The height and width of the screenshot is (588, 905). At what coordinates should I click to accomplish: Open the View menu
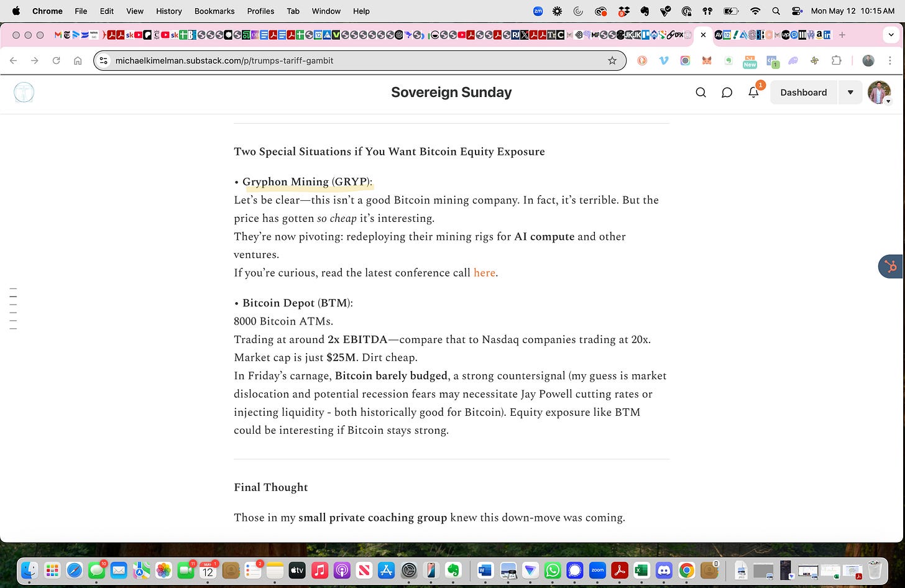click(x=135, y=11)
